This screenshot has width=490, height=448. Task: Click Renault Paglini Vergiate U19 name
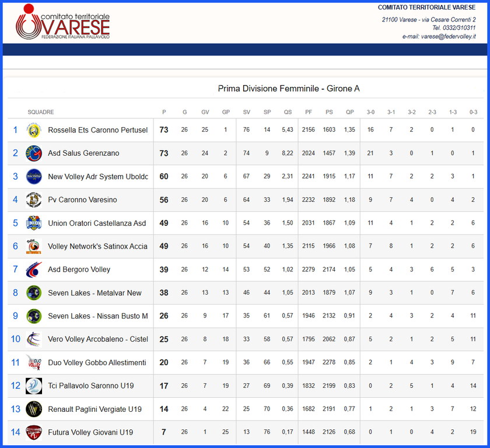click(x=94, y=409)
